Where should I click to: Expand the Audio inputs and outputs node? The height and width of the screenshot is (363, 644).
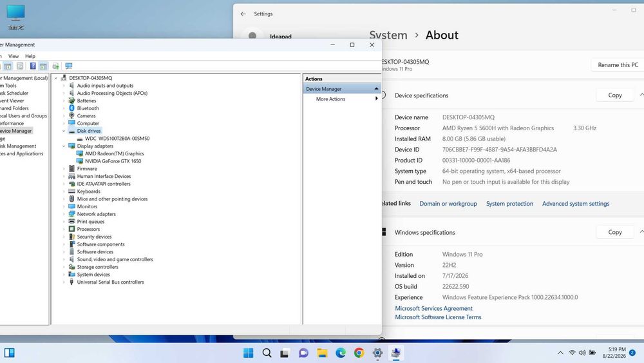[64, 86]
